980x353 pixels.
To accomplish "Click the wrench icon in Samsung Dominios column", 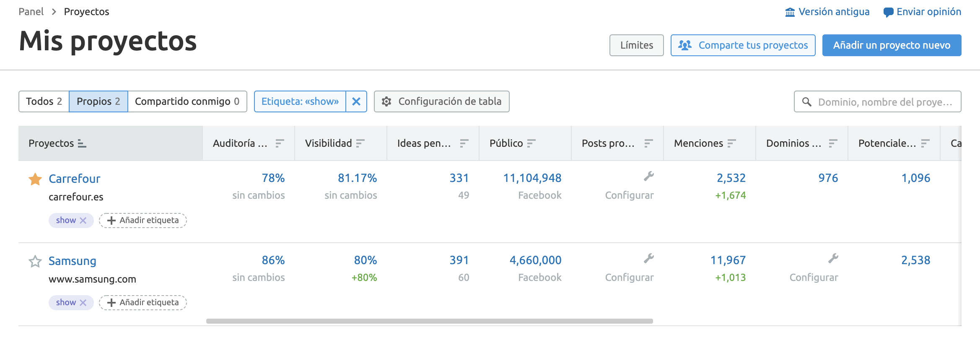I will 833,259.
